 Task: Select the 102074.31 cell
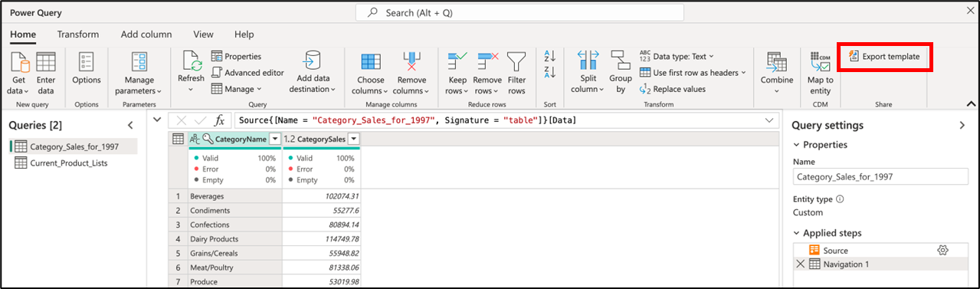click(322, 196)
